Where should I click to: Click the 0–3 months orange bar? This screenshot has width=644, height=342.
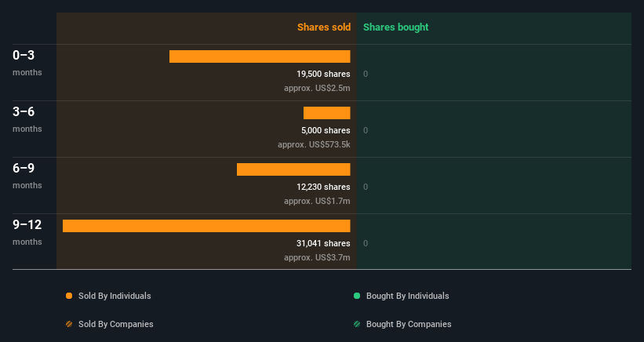click(x=260, y=56)
